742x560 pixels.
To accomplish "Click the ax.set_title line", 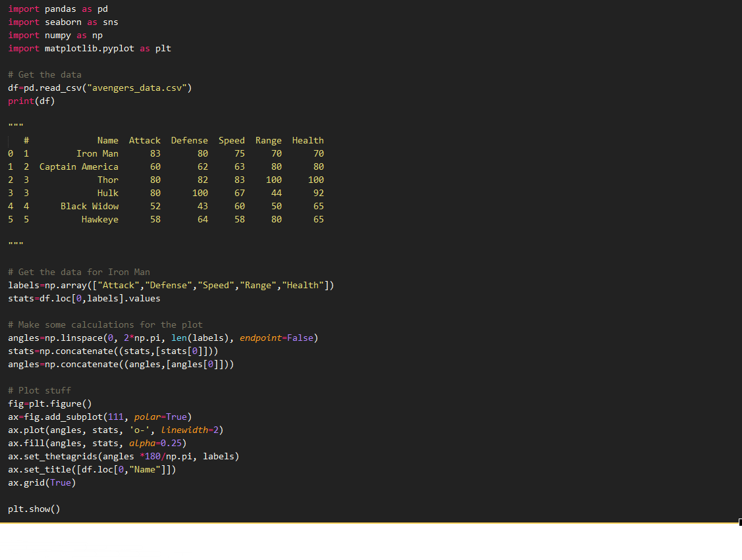I will click(x=92, y=470).
